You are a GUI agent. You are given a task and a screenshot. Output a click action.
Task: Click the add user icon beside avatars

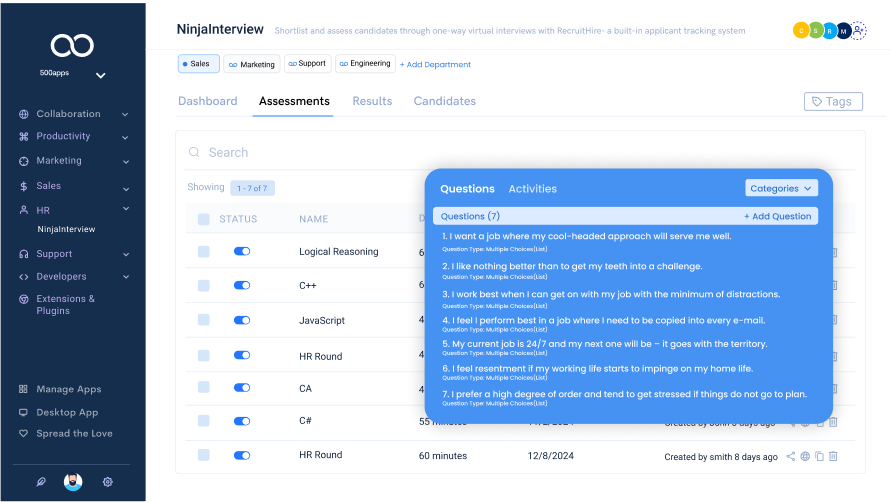point(859,30)
